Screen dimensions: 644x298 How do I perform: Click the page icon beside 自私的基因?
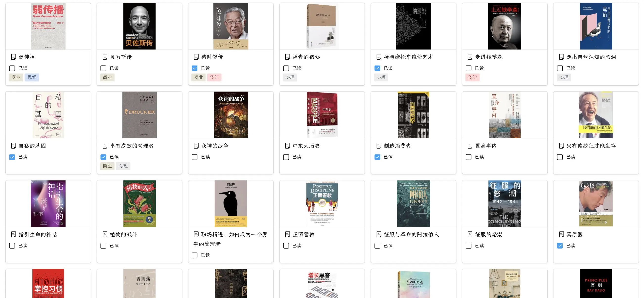click(14, 146)
